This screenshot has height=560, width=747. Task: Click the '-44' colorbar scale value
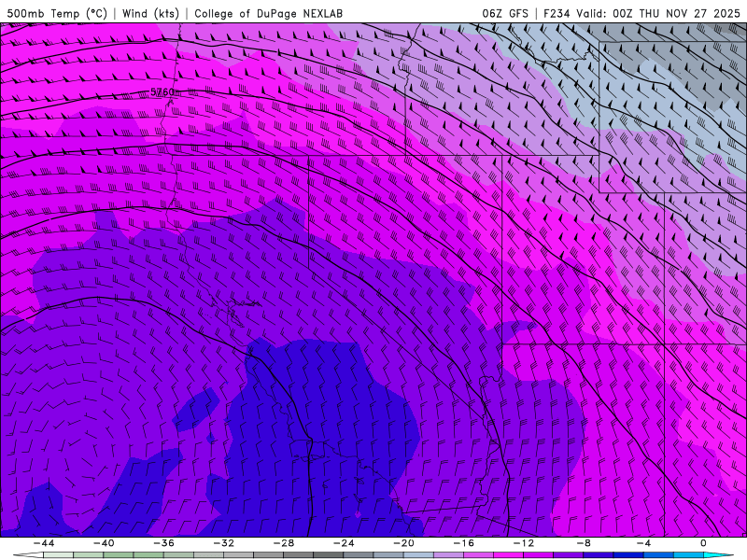coord(44,543)
